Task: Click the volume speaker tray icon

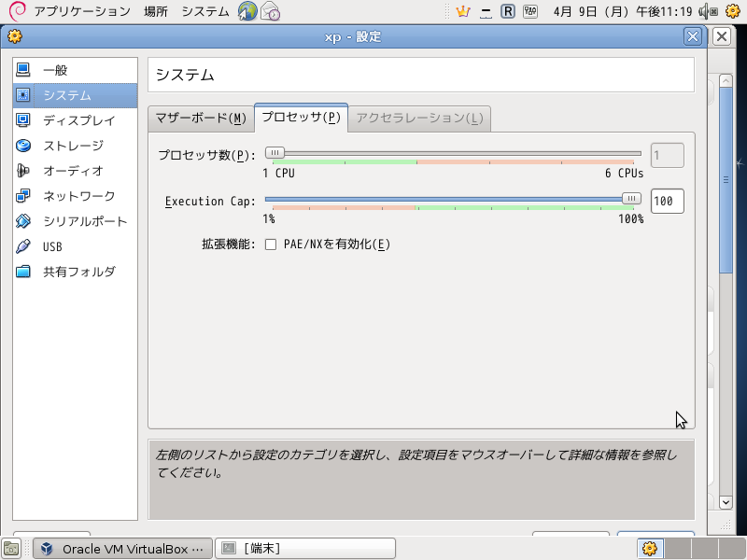Action: [709, 11]
